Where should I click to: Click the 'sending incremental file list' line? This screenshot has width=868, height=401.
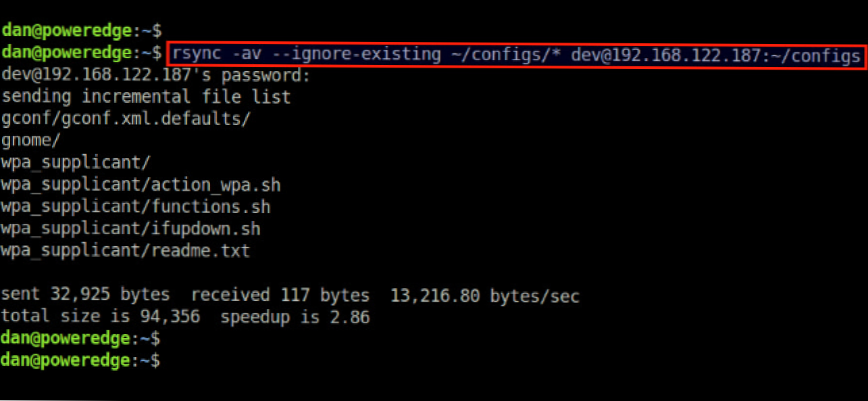(145, 97)
